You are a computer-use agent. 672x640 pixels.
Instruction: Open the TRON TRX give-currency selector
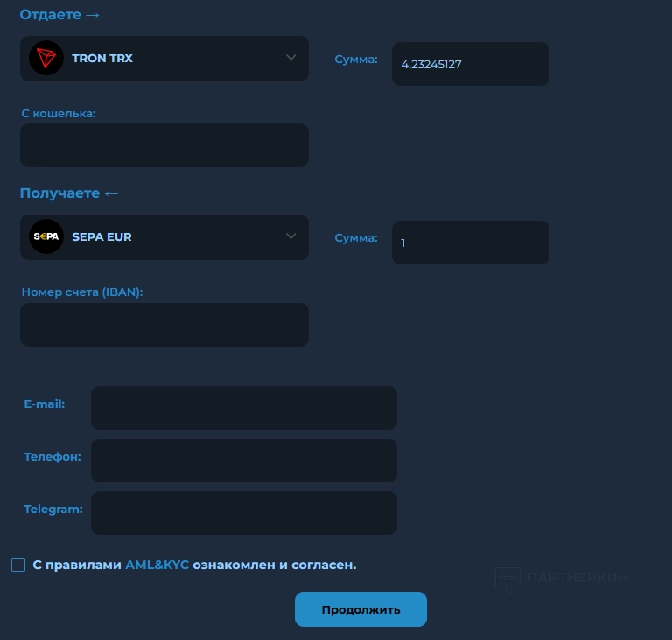164,59
